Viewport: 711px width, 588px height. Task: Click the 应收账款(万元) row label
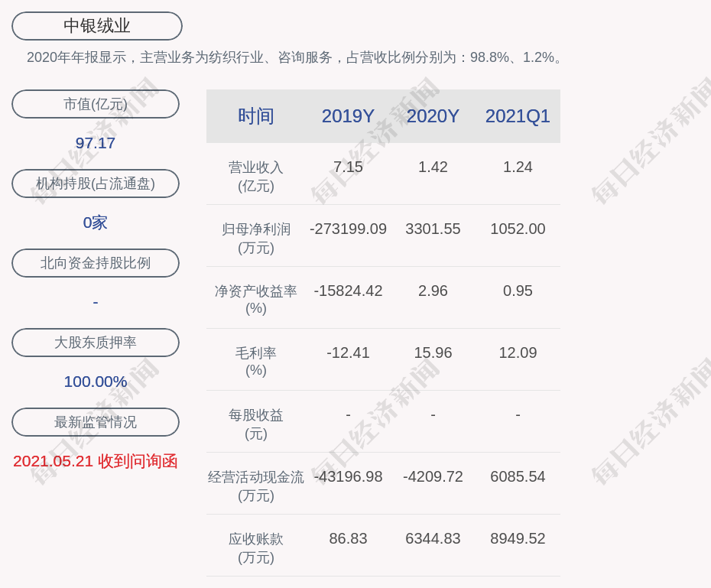(x=256, y=548)
